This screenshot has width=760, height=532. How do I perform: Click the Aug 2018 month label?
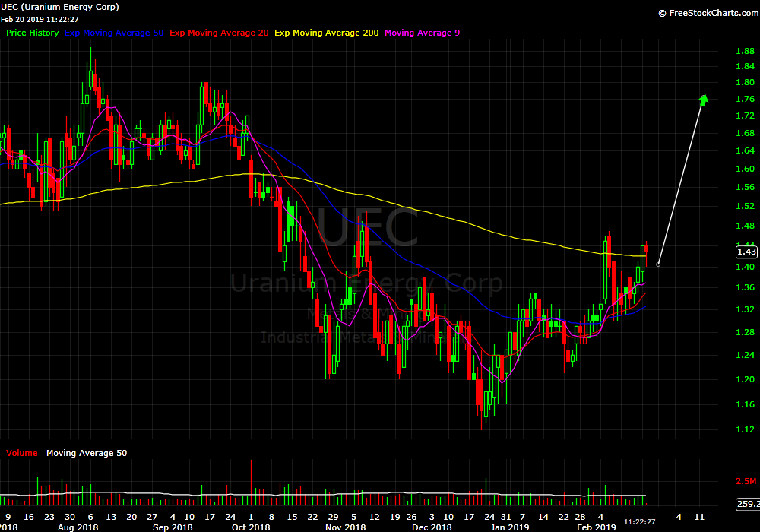(78, 527)
